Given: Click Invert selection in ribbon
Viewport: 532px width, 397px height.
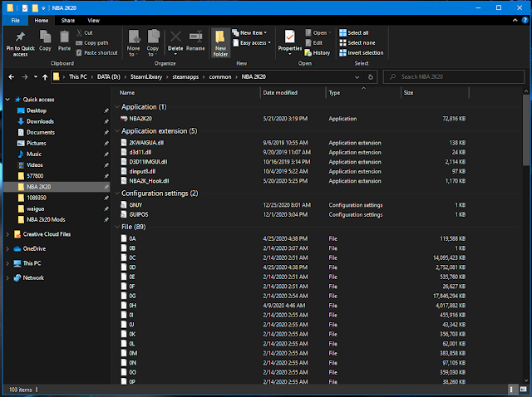Looking at the screenshot, I should pos(362,52).
